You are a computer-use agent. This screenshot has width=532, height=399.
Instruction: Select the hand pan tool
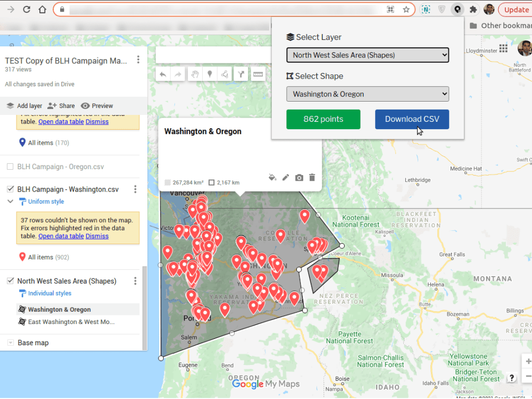pos(195,74)
